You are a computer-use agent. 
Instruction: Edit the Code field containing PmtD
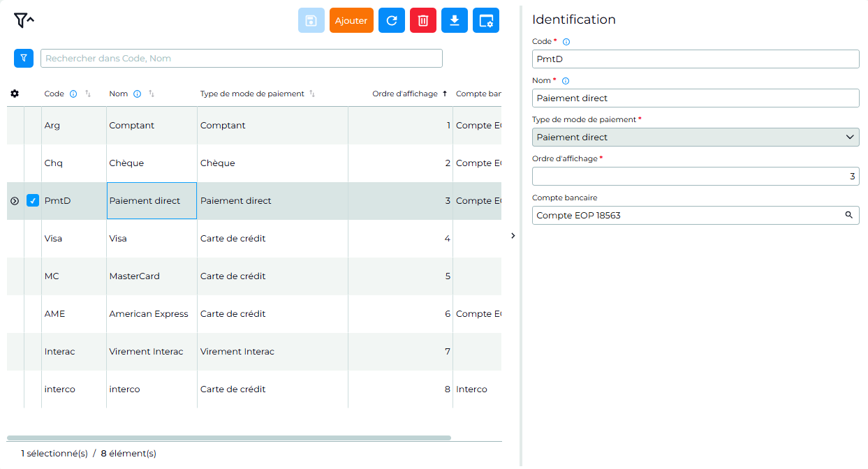point(696,59)
